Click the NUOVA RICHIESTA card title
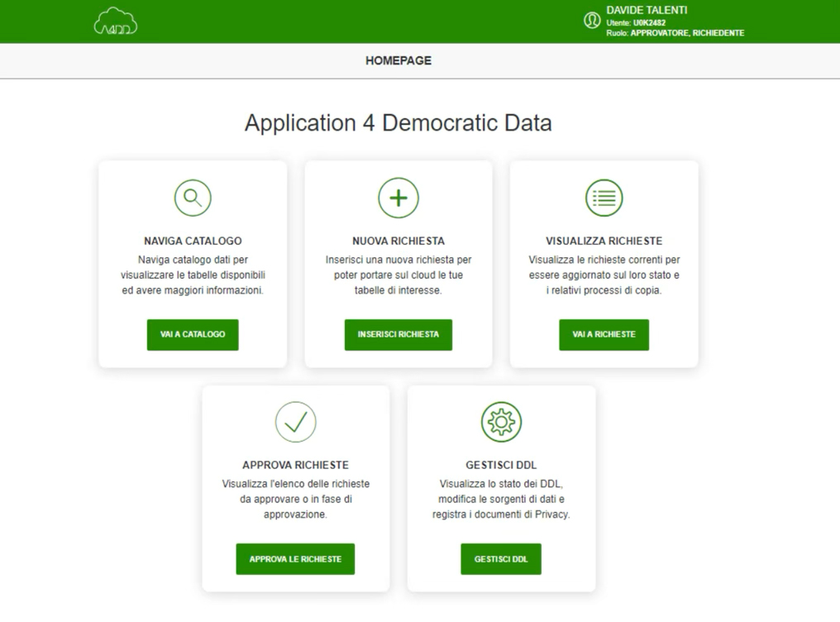The width and height of the screenshot is (840, 622). (398, 241)
